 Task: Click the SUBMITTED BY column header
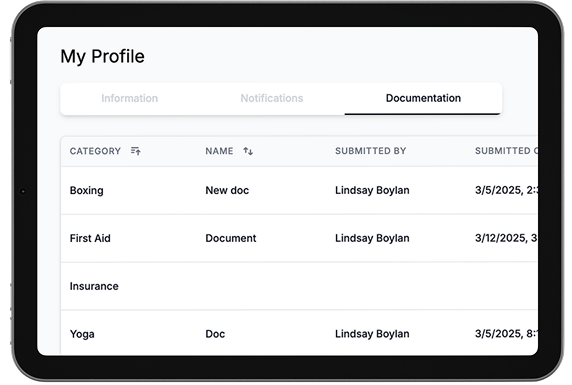coord(371,151)
